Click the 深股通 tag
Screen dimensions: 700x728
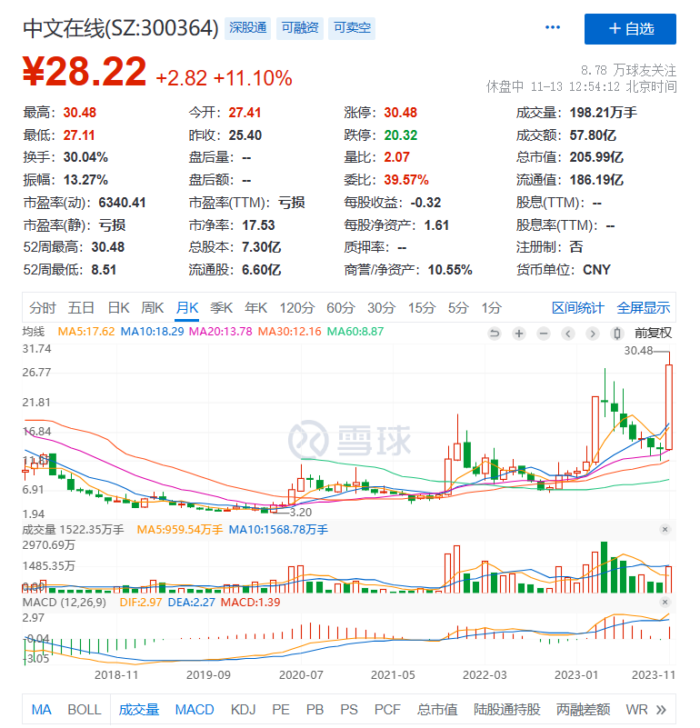(x=247, y=28)
